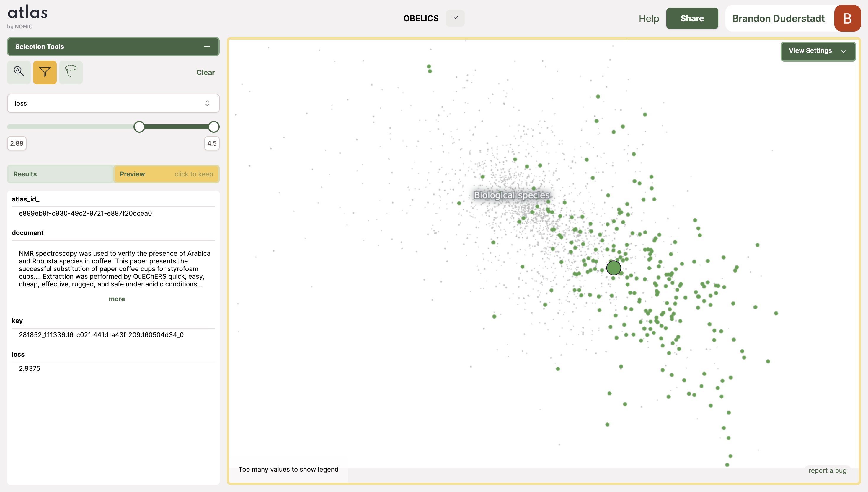Click the right loss slider handle
The image size is (868, 492).
(x=213, y=127)
